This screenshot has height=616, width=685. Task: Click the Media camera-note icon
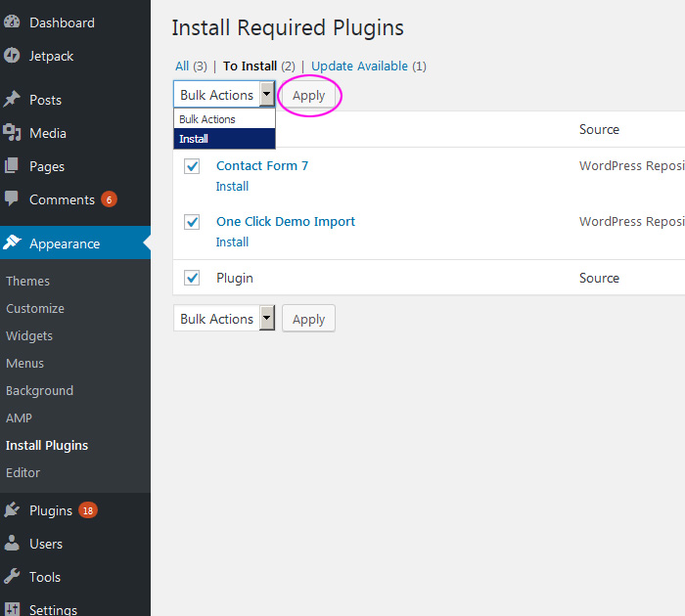[12, 132]
